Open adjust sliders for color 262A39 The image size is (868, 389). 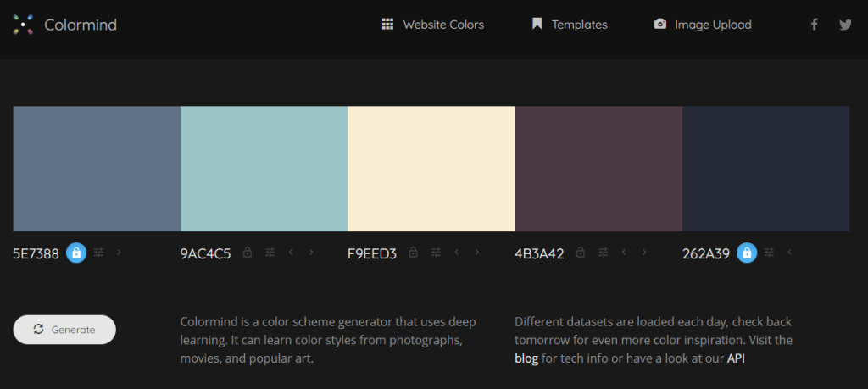769,253
